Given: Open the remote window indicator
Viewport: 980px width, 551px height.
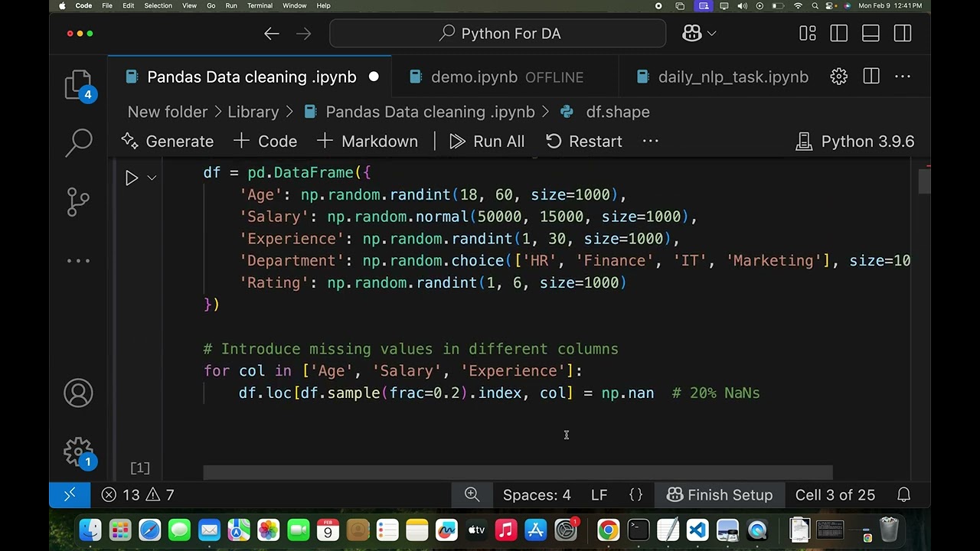Looking at the screenshot, I should point(70,495).
